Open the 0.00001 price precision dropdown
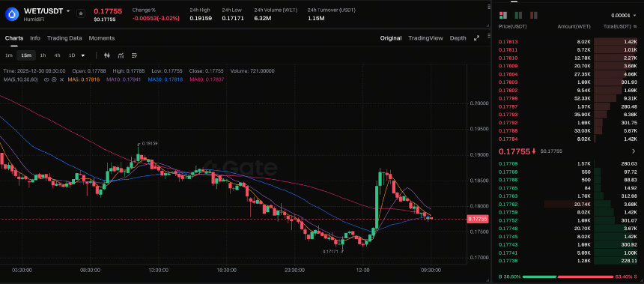644x284 pixels. pos(624,16)
